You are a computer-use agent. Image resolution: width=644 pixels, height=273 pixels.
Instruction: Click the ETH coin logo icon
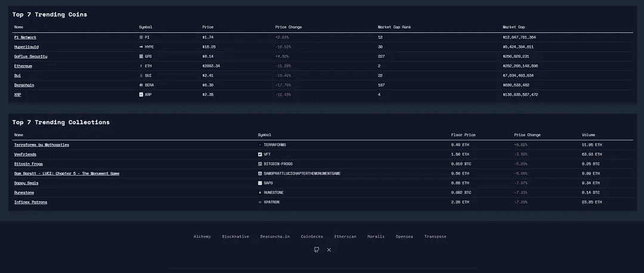click(x=141, y=66)
